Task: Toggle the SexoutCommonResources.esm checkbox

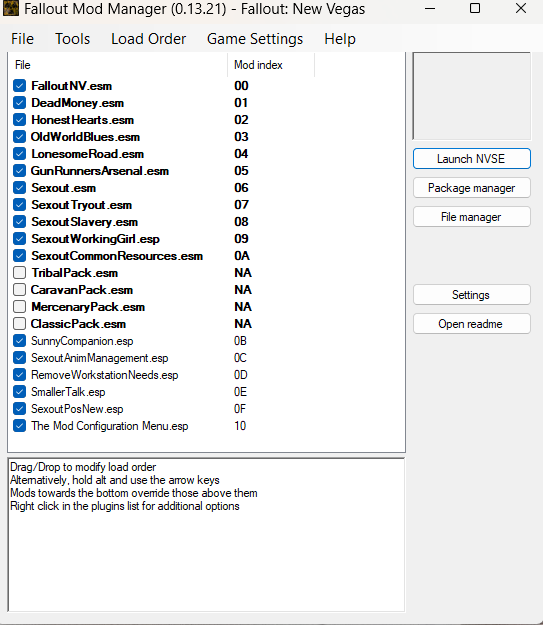Action: (x=20, y=256)
